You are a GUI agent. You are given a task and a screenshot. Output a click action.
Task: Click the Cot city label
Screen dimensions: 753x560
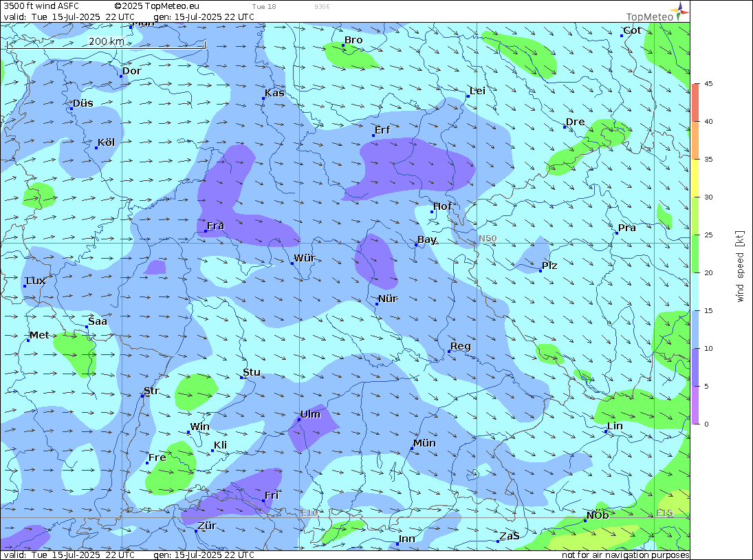(x=632, y=30)
